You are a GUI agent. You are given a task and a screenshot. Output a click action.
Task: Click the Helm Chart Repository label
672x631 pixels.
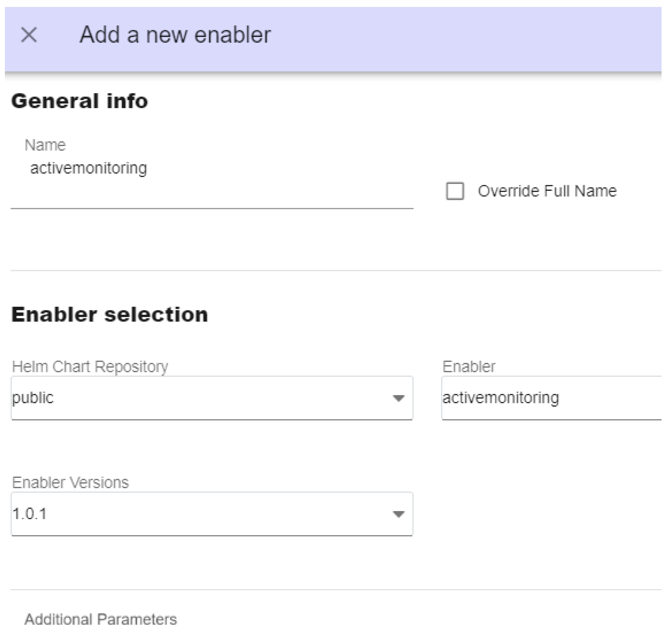[x=90, y=367]
